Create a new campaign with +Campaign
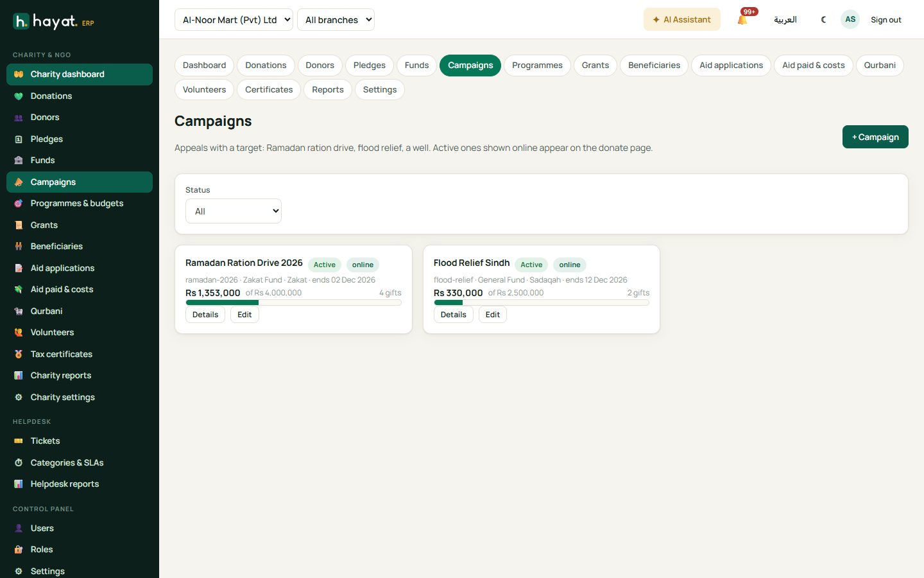This screenshot has width=924, height=578. 875,137
